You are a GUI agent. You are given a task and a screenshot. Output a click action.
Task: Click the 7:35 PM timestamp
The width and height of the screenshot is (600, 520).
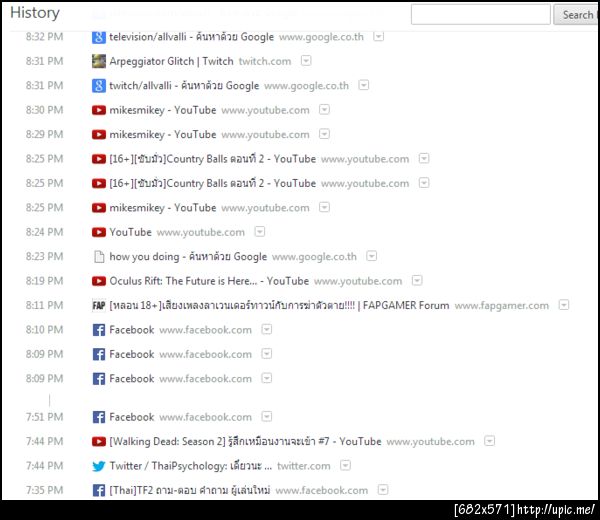[x=44, y=490]
